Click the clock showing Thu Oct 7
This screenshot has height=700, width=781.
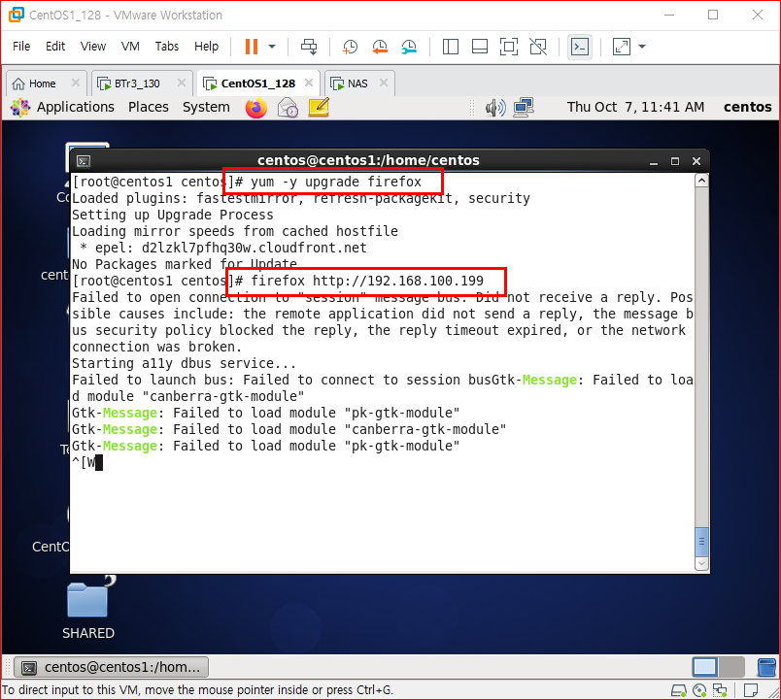(635, 107)
